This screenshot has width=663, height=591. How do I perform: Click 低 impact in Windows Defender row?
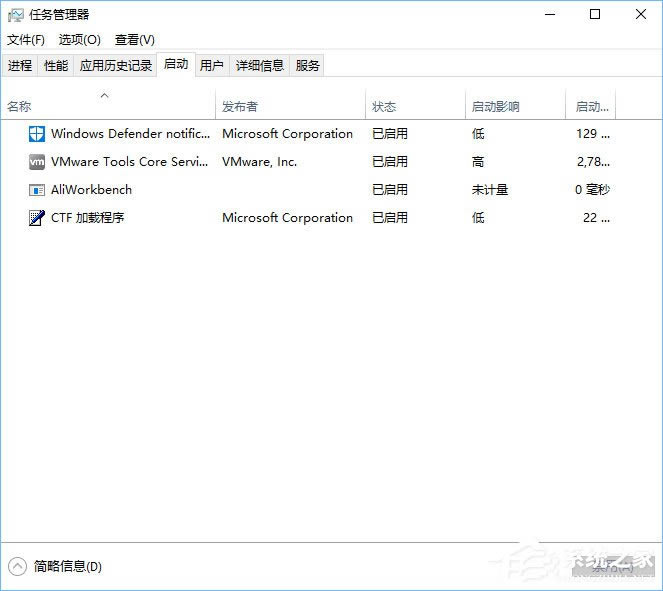478,134
